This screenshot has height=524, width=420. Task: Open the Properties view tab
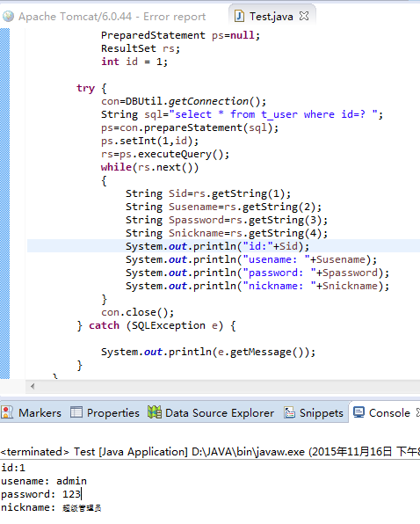click(x=105, y=412)
